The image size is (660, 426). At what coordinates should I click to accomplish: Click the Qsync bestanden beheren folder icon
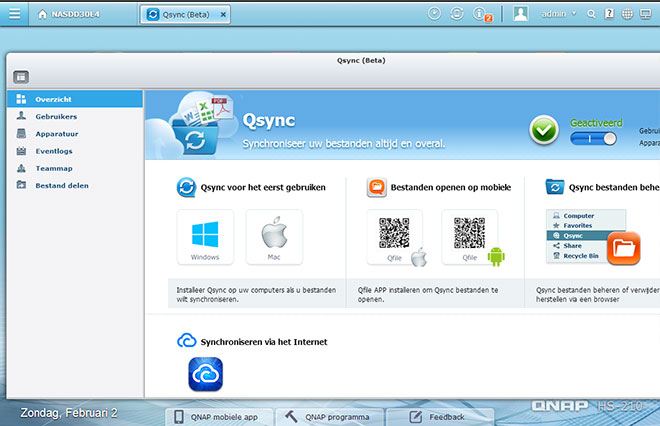click(555, 187)
